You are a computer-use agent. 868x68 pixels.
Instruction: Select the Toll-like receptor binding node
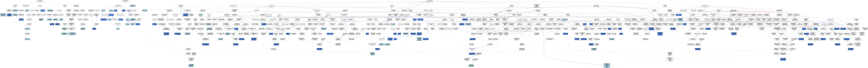coord(50,20)
